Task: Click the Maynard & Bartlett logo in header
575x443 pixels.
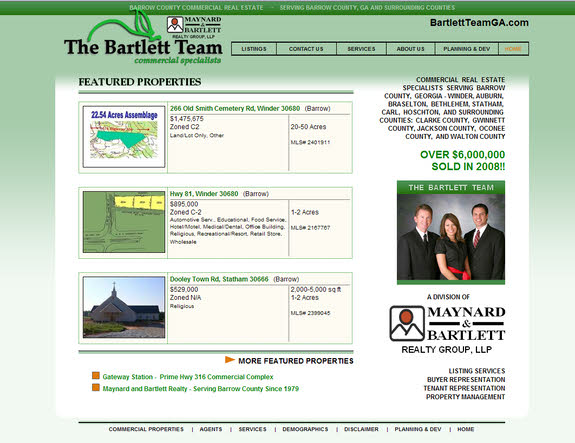Action: [x=194, y=28]
